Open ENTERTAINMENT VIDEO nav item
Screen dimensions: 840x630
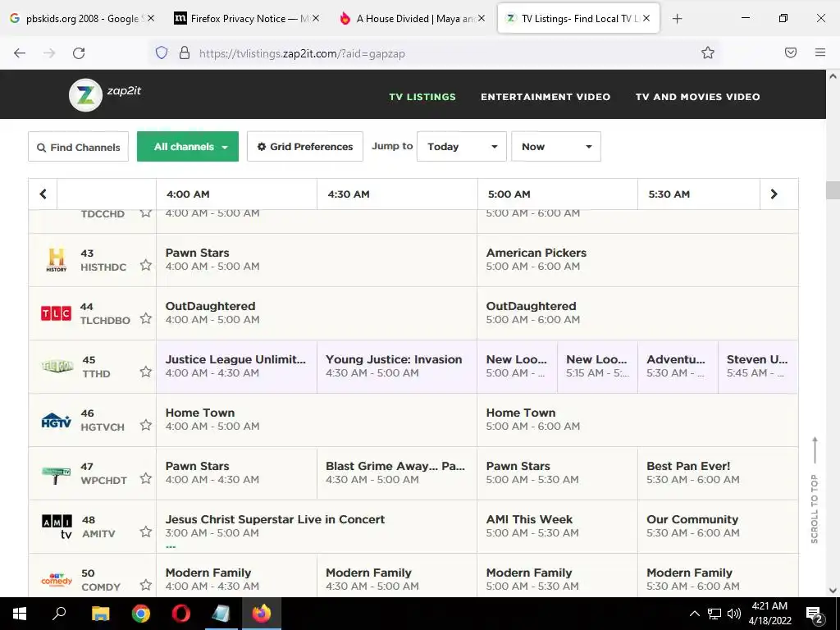pos(546,97)
